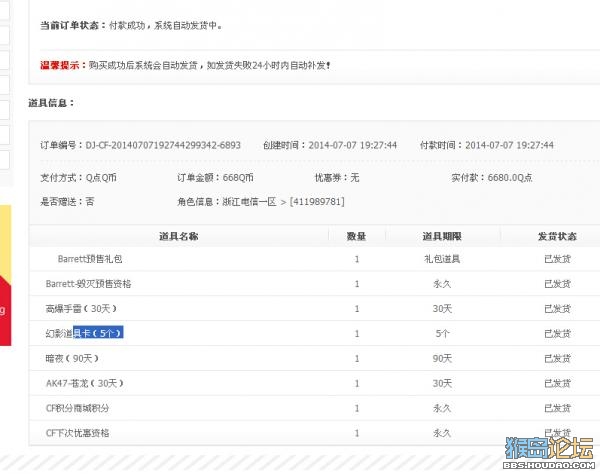Click the 永久 duration for Barrett-毁灭预售资格
This screenshot has width=600, height=474.
(x=442, y=284)
